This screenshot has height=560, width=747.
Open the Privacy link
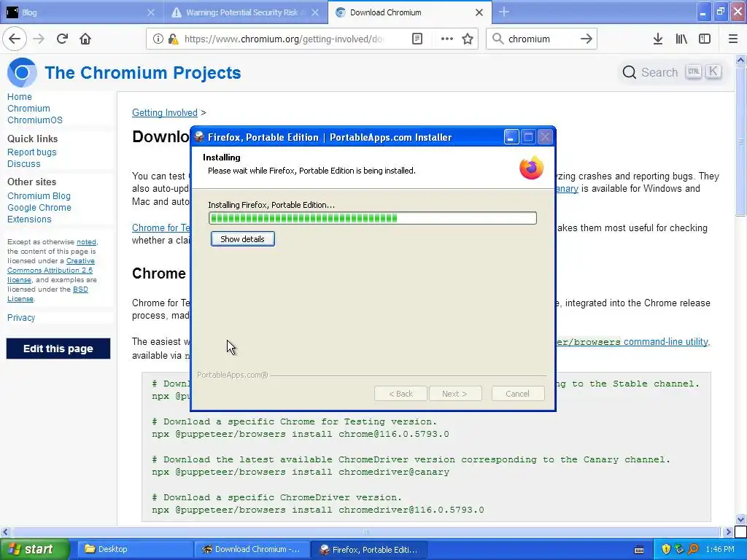click(x=21, y=318)
